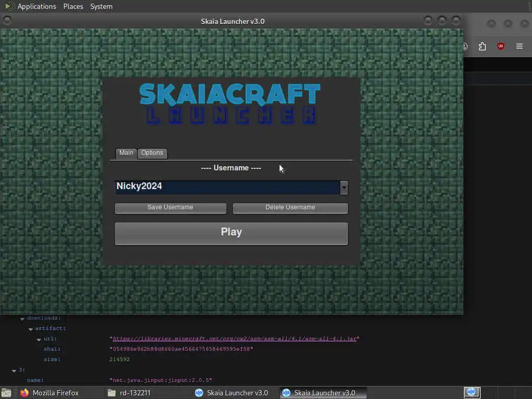Open the Applications menu
Viewport: 532px width, 399px height.
tap(37, 6)
